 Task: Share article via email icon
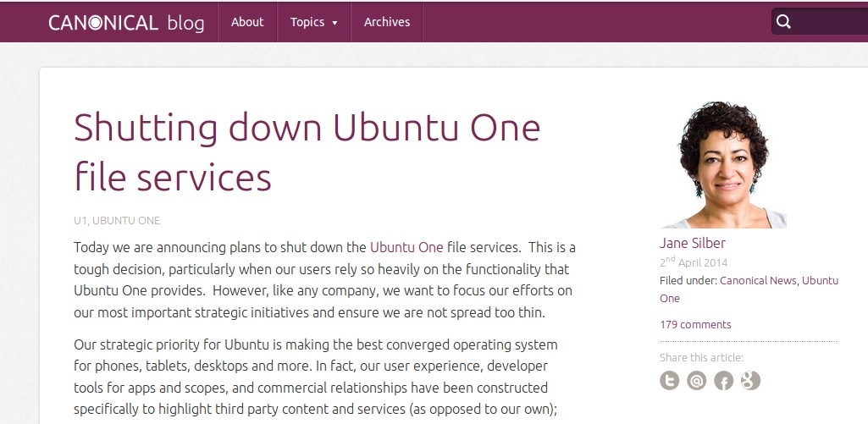point(696,380)
